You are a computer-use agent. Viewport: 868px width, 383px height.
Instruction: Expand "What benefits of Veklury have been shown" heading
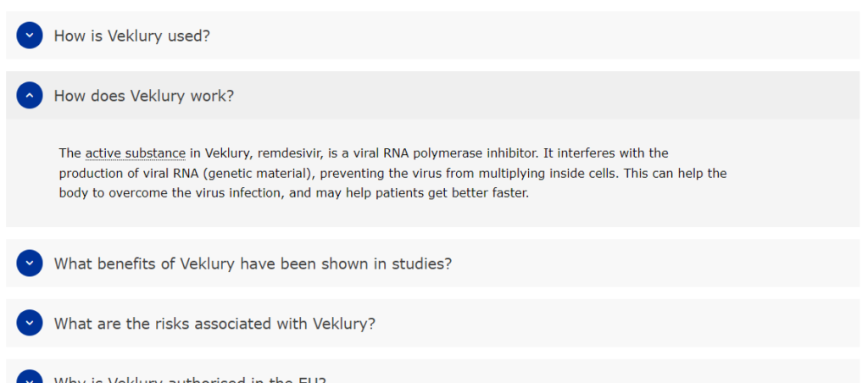pyautogui.click(x=253, y=264)
